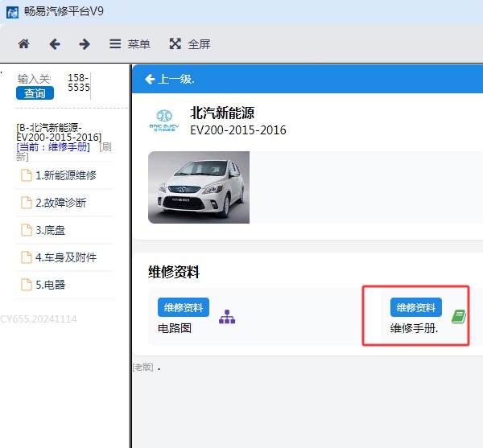This screenshot has width=483, height=448.
Task: Click the back arrow in toolbar
Action: 55,44
